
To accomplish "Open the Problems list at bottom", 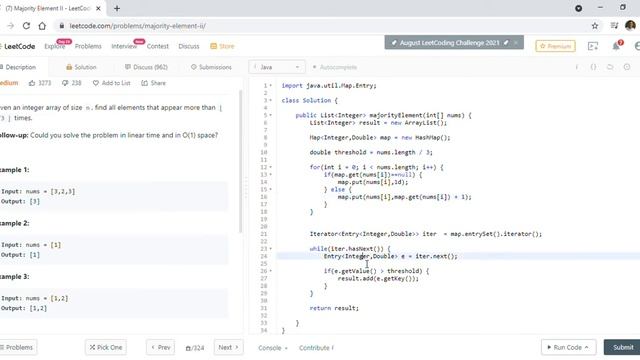I will 18,347.
